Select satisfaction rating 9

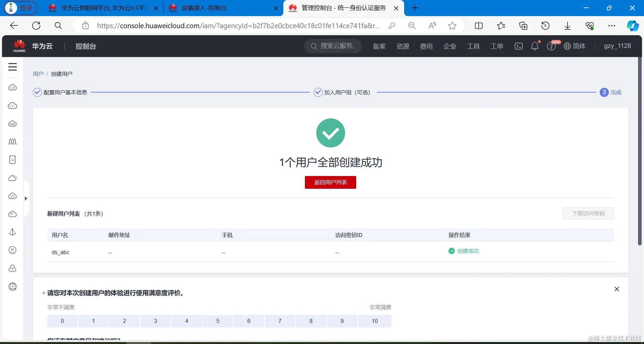pos(342,321)
